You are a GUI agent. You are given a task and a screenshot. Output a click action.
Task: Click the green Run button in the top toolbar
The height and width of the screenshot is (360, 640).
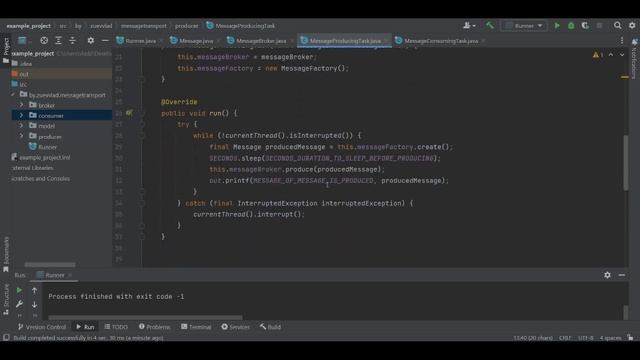click(557, 25)
